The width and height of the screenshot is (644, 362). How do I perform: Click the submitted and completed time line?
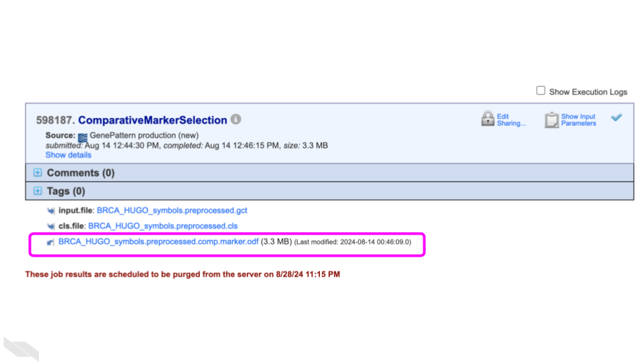pyautogui.click(x=186, y=145)
